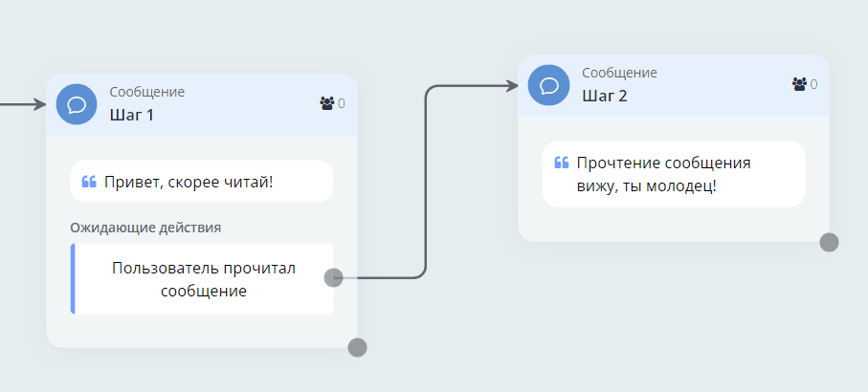Click the Шаг 2 message bubble icon

coord(549,85)
